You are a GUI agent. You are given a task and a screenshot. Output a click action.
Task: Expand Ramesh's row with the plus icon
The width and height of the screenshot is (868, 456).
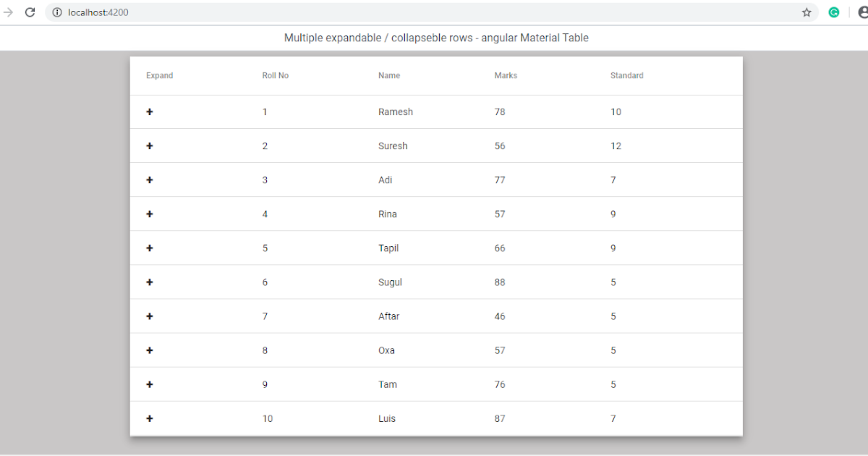click(x=150, y=111)
